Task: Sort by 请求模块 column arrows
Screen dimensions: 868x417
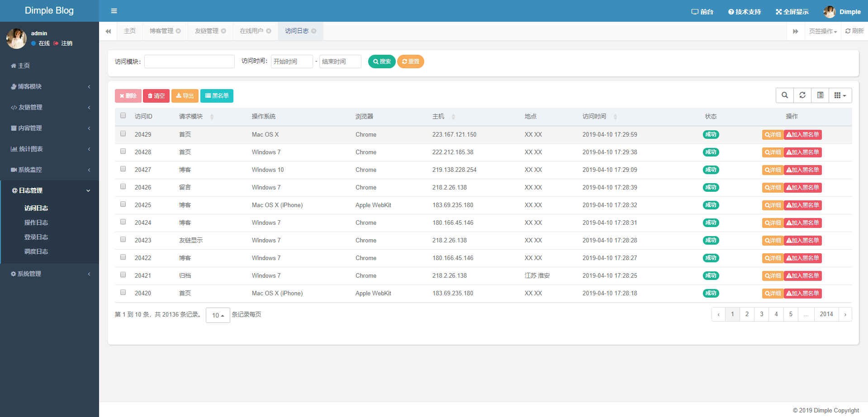Action: click(212, 117)
